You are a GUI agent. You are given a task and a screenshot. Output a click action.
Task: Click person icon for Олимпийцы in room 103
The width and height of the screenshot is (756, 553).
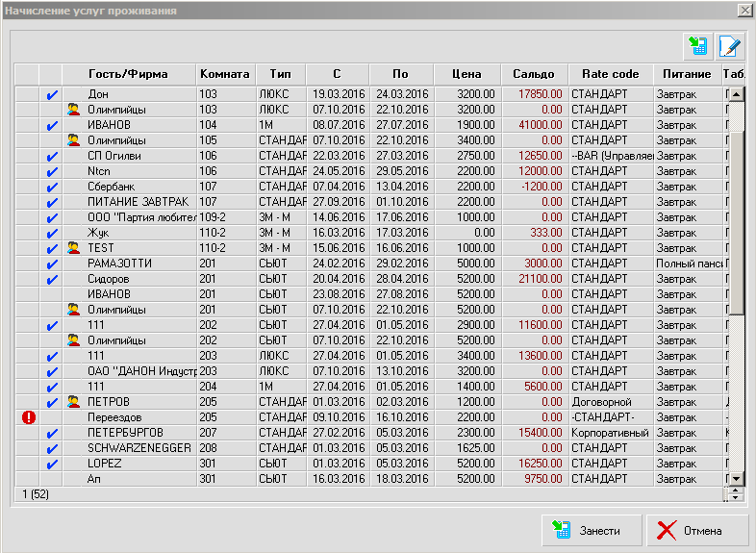[73, 110]
